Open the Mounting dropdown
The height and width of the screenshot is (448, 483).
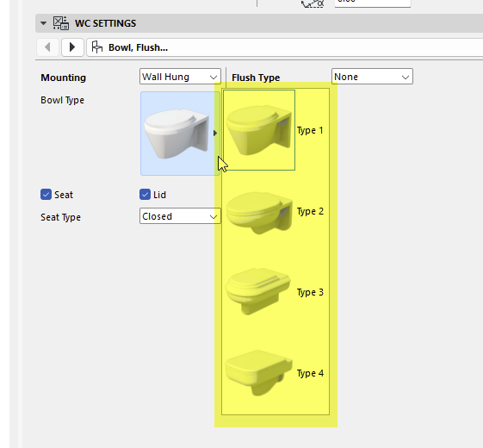180,77
